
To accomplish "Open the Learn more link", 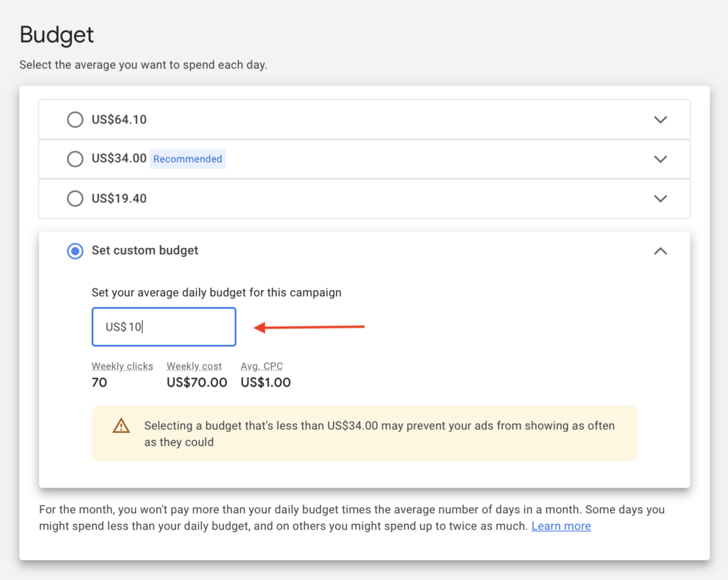I will pos(561,526).
